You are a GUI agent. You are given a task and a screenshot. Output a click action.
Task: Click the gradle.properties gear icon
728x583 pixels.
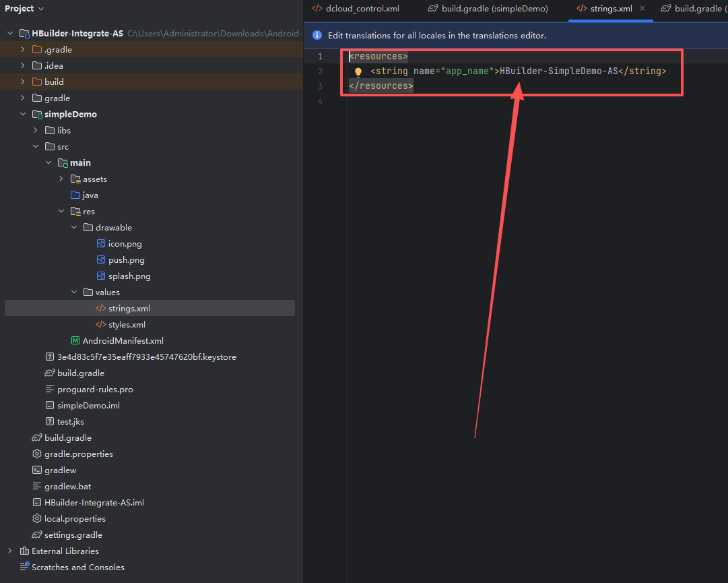point(36,454)
